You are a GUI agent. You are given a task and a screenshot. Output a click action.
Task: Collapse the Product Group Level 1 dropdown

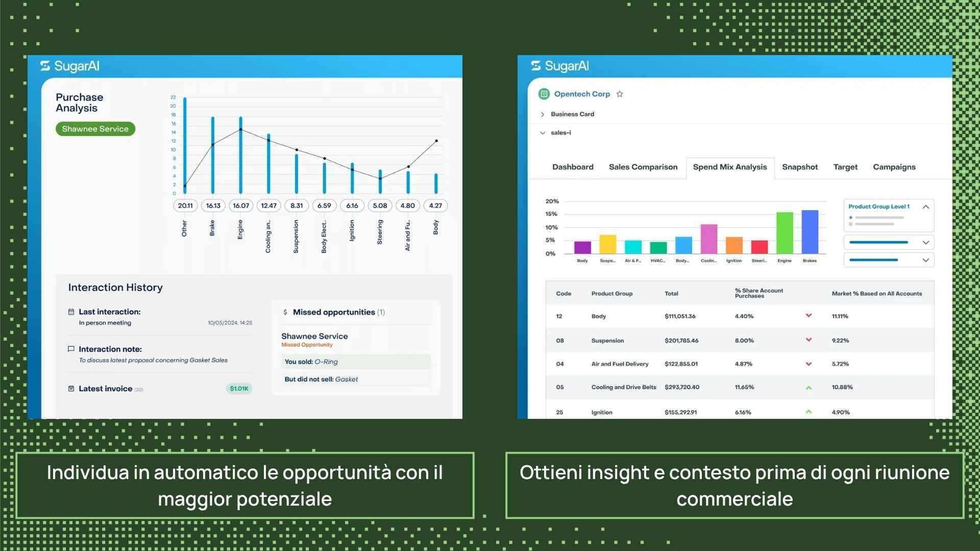click(925, 207)
